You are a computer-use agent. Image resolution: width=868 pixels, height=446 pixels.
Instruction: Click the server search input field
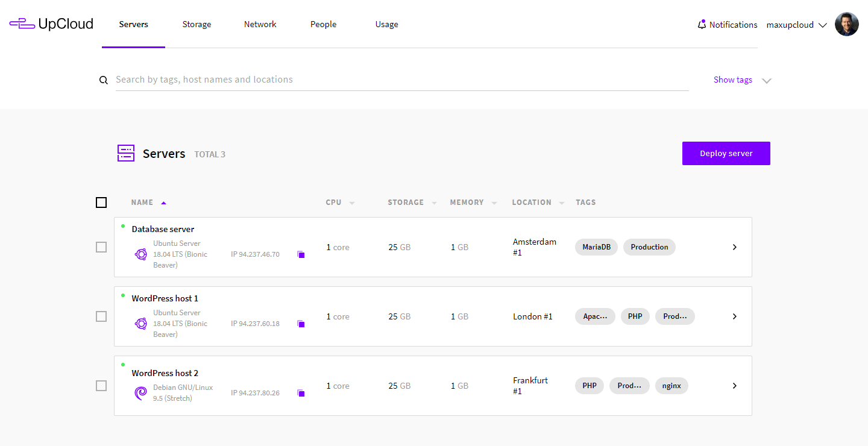401,80
